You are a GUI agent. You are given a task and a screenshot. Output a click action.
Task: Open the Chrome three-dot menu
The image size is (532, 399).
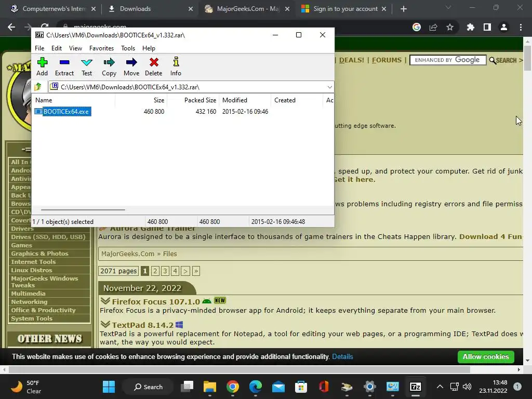coord(521,27)
